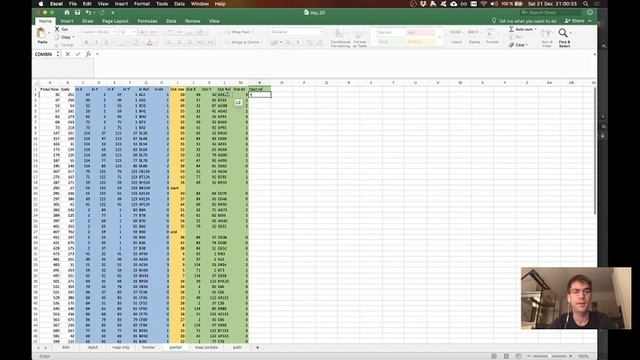
Task: Select the Good cell style swatch
Action: tap(390, 41)
